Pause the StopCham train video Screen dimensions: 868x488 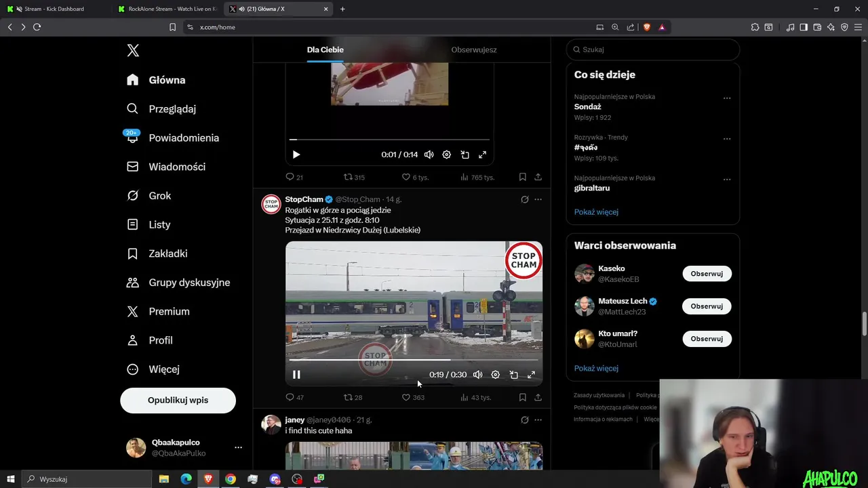pyautogui.click(x=296, y=375)
